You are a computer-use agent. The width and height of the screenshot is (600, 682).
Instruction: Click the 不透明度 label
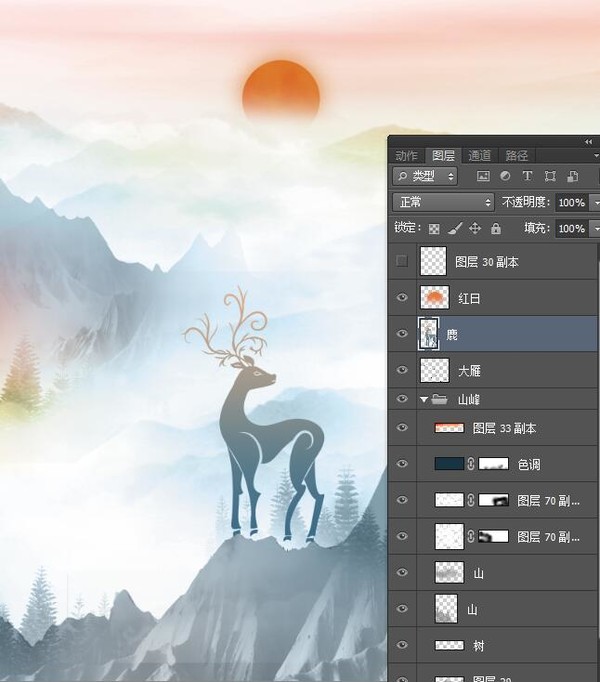(526, 202)
